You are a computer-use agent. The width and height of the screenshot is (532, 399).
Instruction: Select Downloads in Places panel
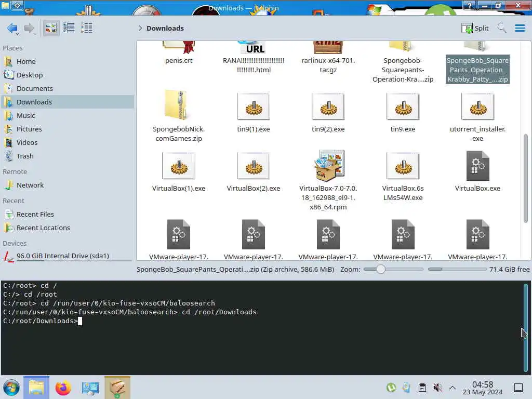pos(67,102)
